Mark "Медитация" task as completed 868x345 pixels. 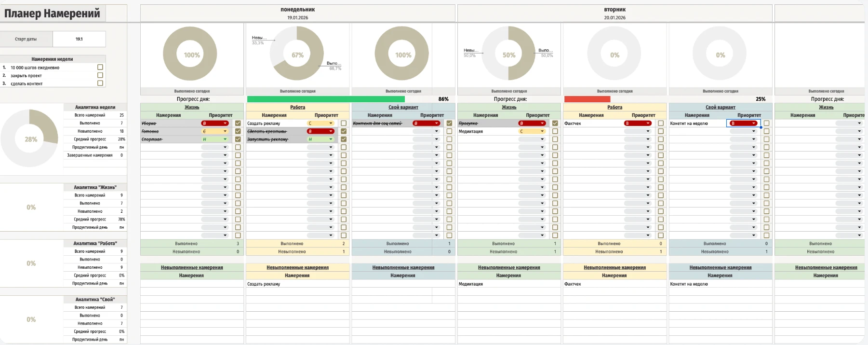(x=555, y=131)
